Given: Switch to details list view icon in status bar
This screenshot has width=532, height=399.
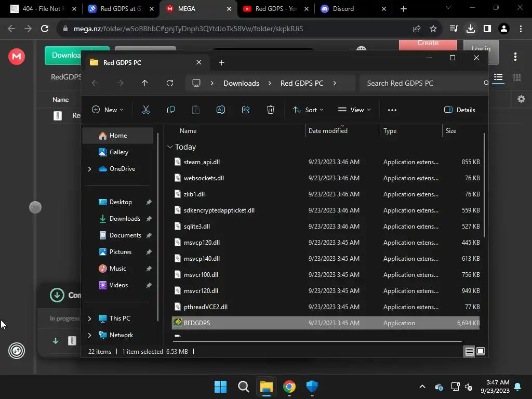Looking at the screenshot, I should pyautogui.click(x=469, y=352).
